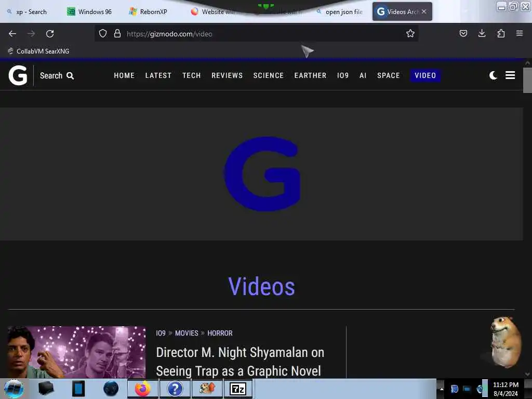Click the large blue G video placeholder
Image resolution: width=532 pixels, height=399 pixels.
point(262,174)
